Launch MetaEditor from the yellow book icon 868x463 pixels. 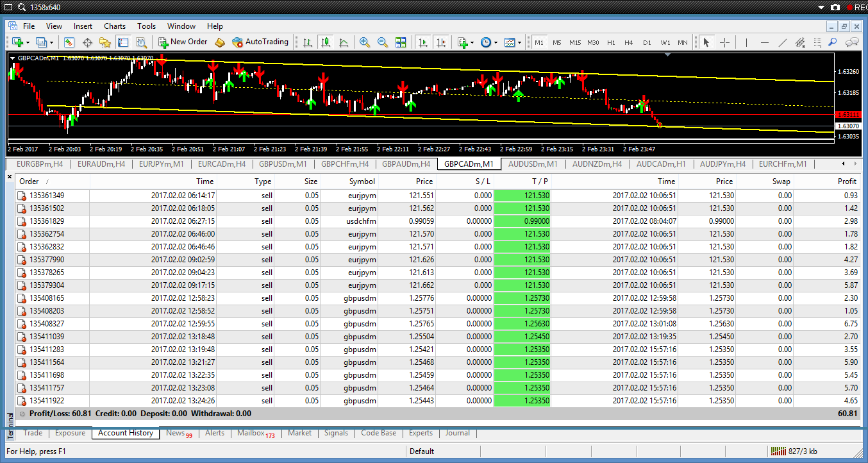point(220,42)
